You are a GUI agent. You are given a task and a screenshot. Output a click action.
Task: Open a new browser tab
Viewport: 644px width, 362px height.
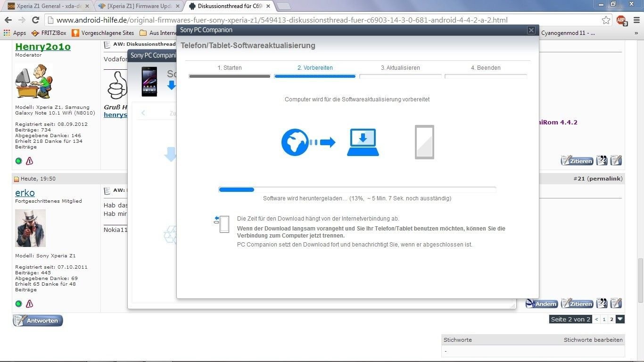pos(283,6)
